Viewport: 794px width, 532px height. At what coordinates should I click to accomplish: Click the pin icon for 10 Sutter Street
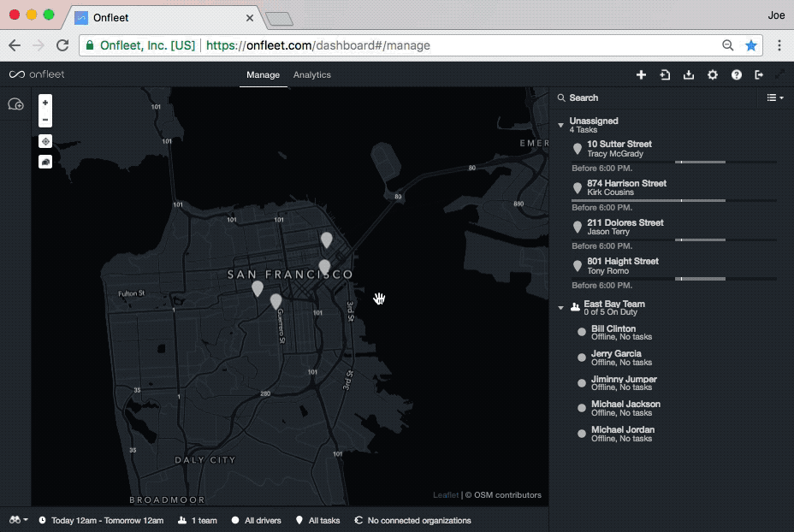pyautogui.click(x=578, y=149)
